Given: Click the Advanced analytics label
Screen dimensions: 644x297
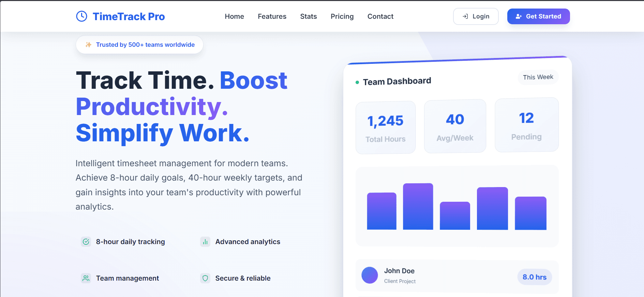Looking at the screenshot, I should pos(248,242).
